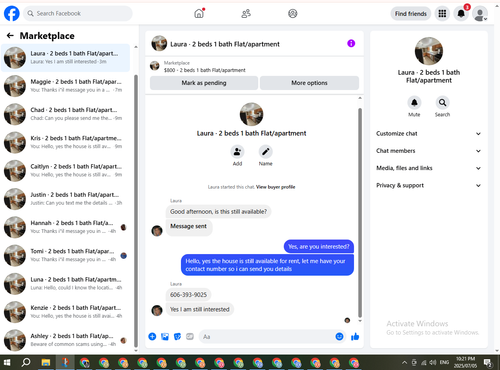
Task: Expand Chat members section
Action: pyautogui.click(x=429, y=151)
